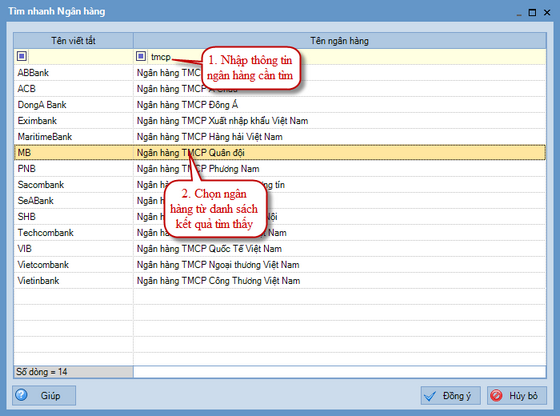Cancel with the Hủy bỏ button
This screenshot has width=560, height=416.
517,396
